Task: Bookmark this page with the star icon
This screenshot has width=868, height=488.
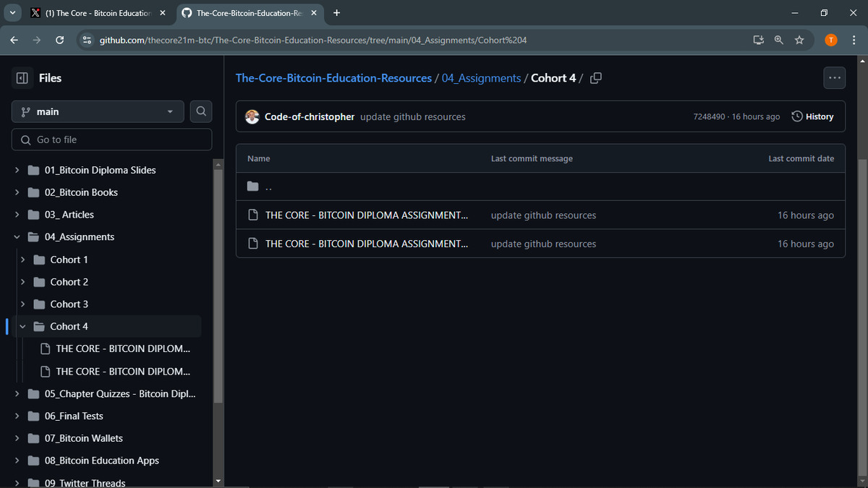Action: point(799,40)
